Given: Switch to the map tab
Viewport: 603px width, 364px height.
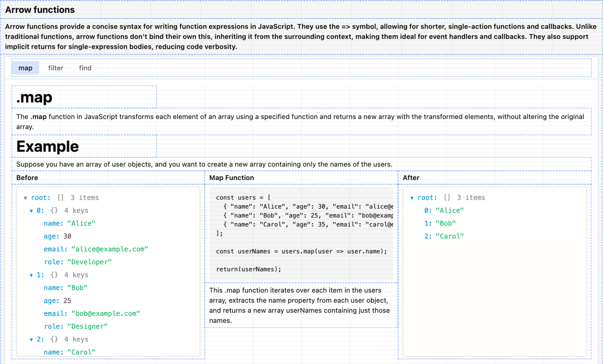Looking at the screenshot, I should [25, 68].
